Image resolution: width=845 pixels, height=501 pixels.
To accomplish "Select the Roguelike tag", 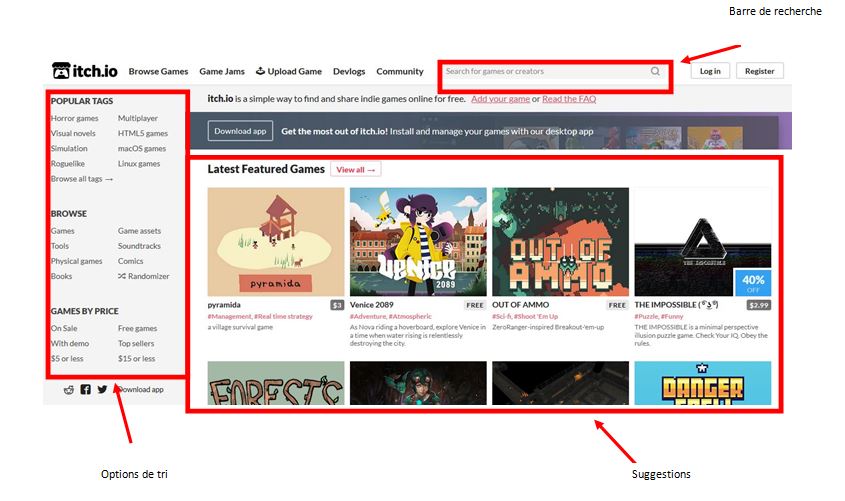I will [67, 163].
